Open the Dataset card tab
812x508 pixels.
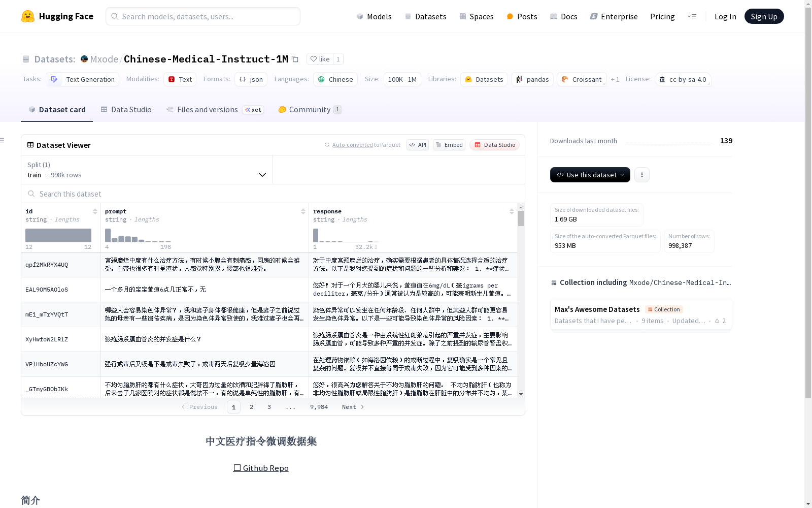[x=57, y=110]
